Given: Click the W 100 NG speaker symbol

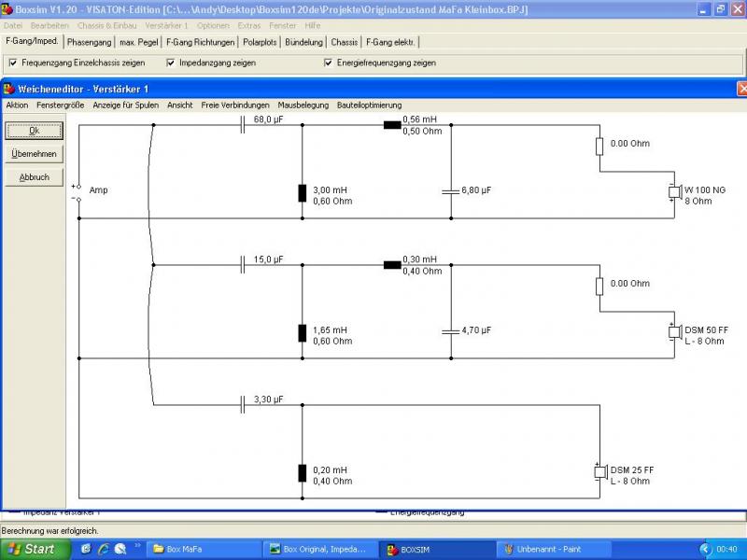Looking at the screenshot, I should [x=674, y=192].
